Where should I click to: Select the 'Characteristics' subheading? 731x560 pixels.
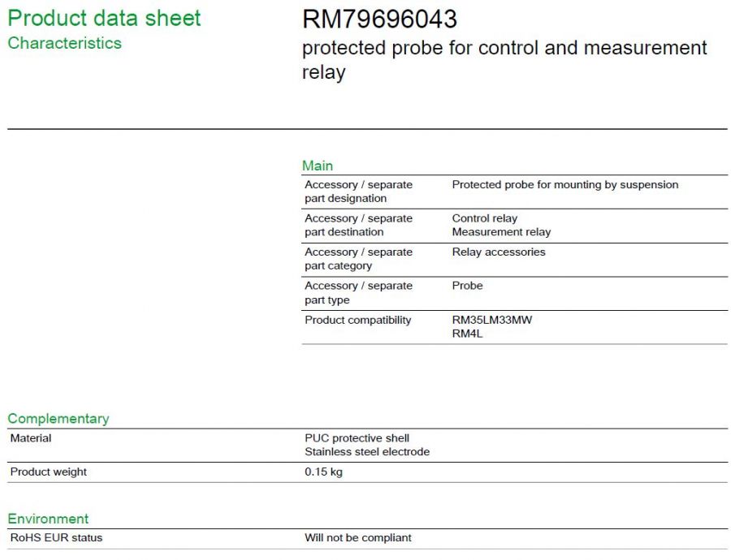[x=65, y=43]
